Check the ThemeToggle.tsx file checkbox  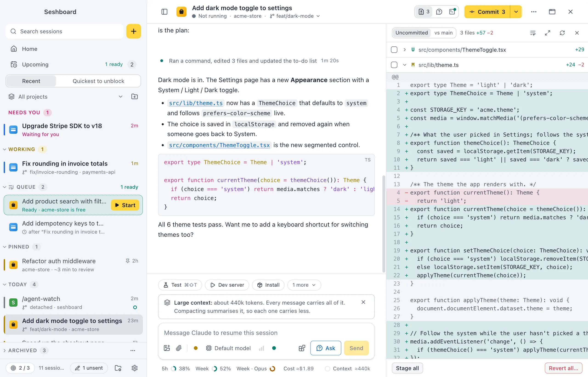[x=394, y=50]
